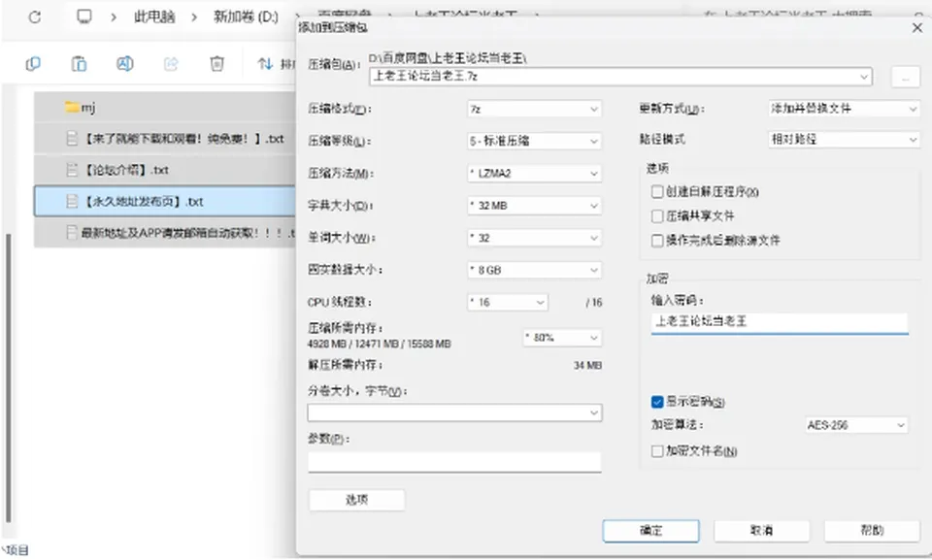Viewport: 932px width, 560px height.
Task: Enable 加密文件名 checkbox
Action: point(657,451)
